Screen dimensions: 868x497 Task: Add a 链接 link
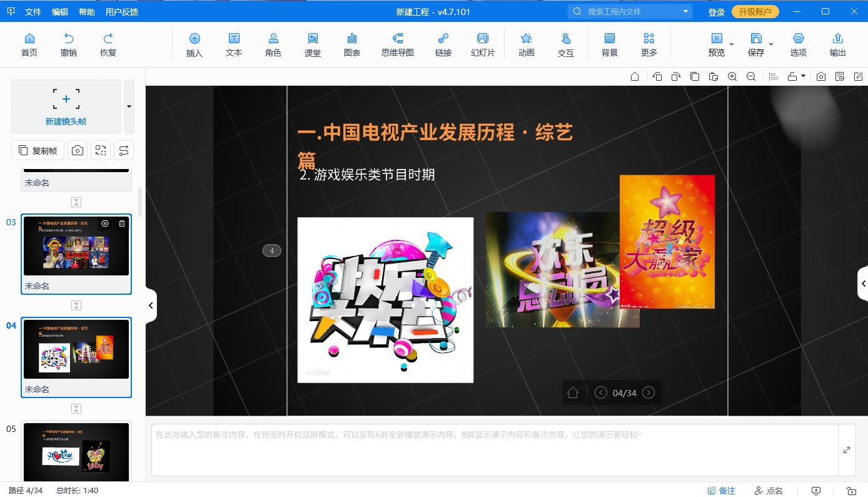coord(443,45)
